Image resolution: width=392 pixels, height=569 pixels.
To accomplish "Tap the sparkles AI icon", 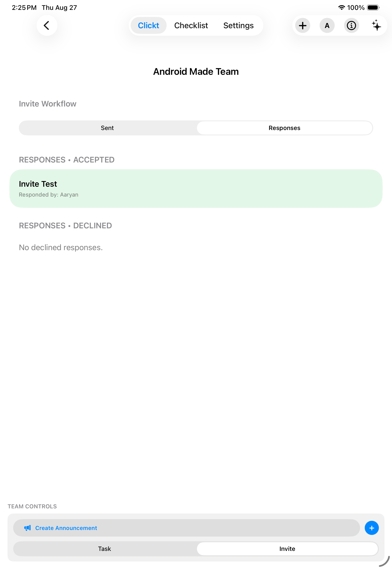I will (x=376, y=25).
